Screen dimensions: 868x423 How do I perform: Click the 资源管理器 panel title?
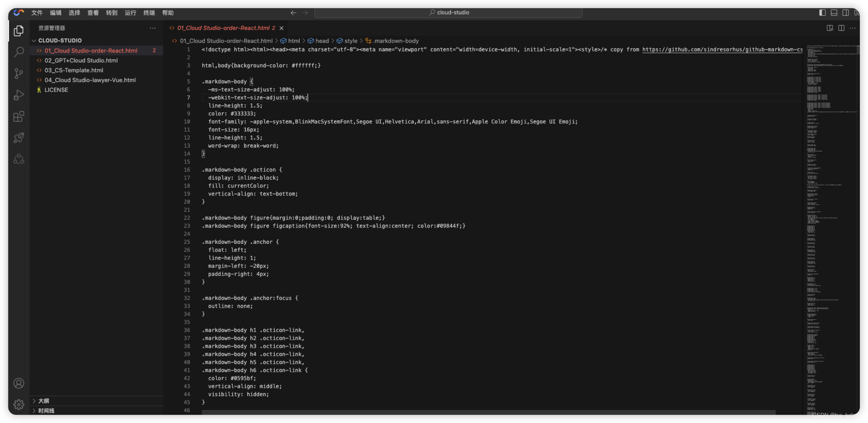pyautogui.click(x=52, y=28)
